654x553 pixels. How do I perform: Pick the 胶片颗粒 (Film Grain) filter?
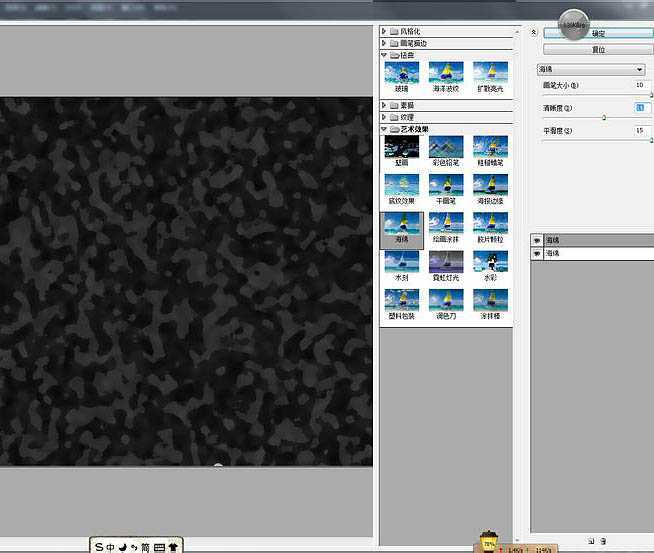pyautogui.click(x=490, y=224)
